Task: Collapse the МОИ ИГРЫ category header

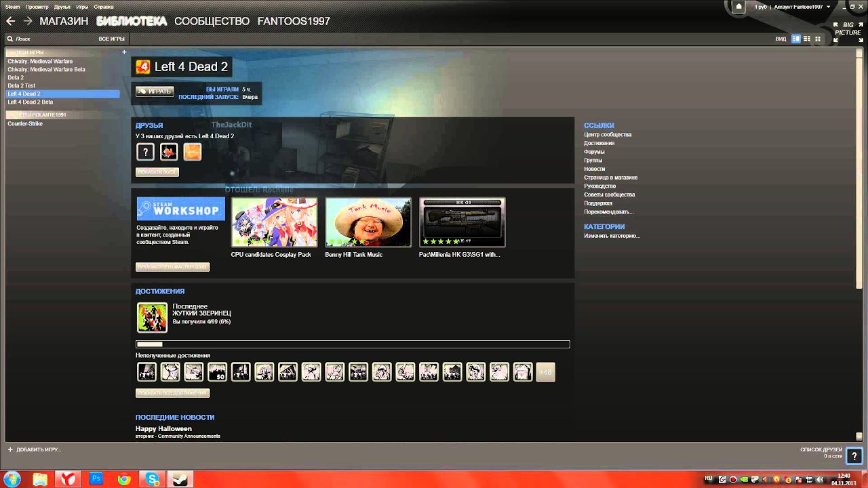Action: (62, 52)
